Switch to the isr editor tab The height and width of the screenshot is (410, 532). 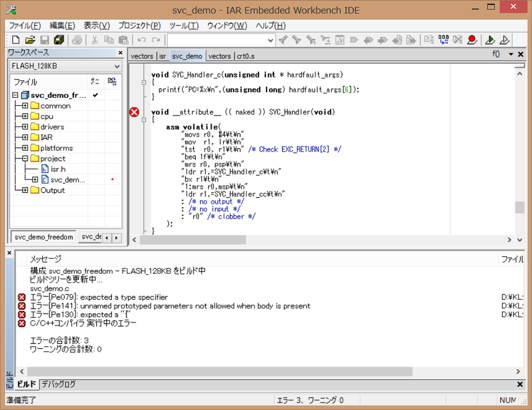[162, 56]
